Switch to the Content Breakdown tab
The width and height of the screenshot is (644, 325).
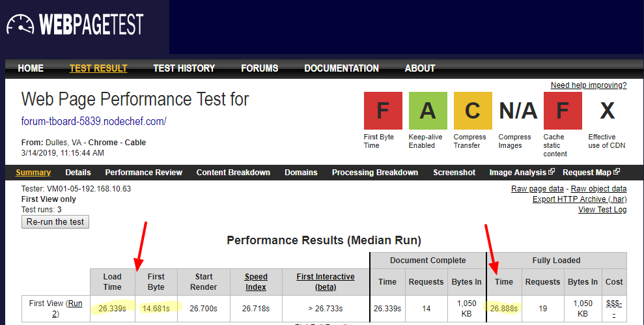click(x=233, y=173)
